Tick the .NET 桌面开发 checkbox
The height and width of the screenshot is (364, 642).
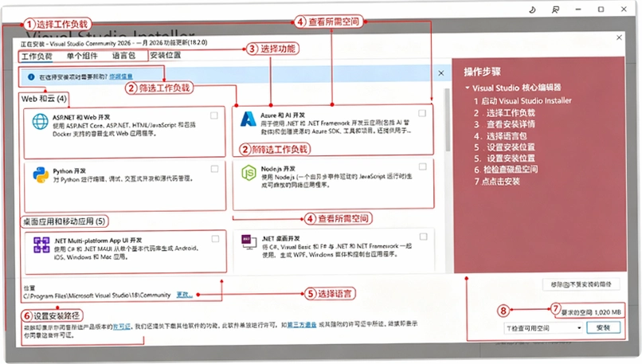click(x=424, y=237)
